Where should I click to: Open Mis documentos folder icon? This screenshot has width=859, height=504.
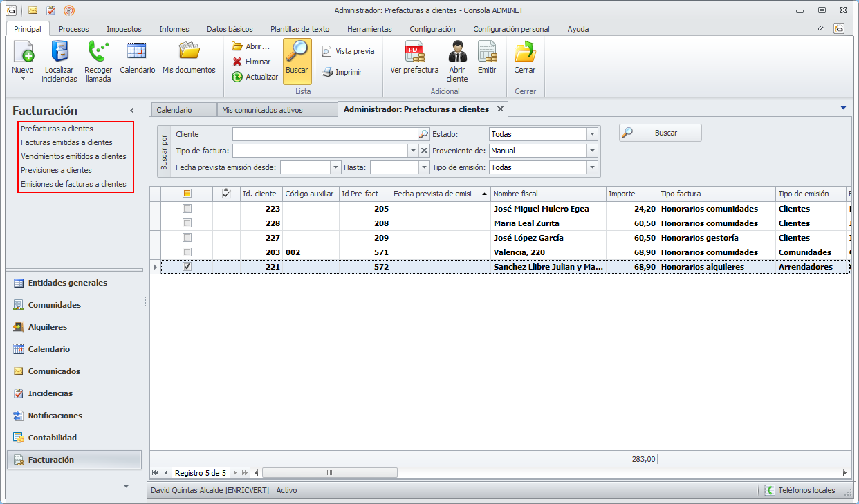click(189, 52)
